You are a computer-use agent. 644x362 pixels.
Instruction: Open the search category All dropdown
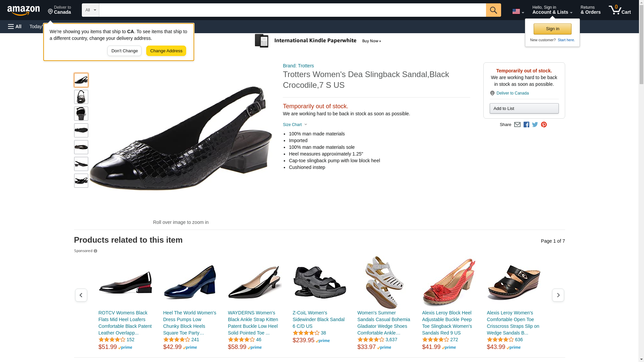91,10
